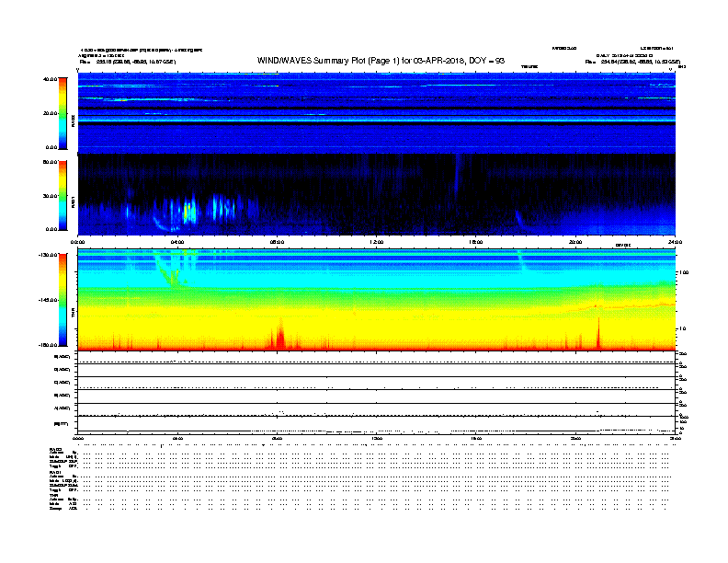The width and height of the screenshot is (728, 563).
Task: Click the 00:00 tick label under RAD1 panel
Action: click(x=77, y=242)
